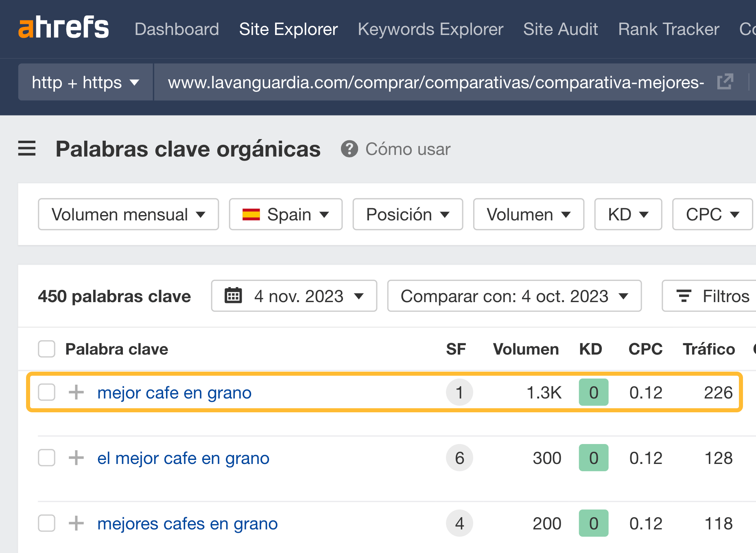Expand the Posición filter dropdown
The height and width of the screenshot is (553, 756).
point(407,214)
